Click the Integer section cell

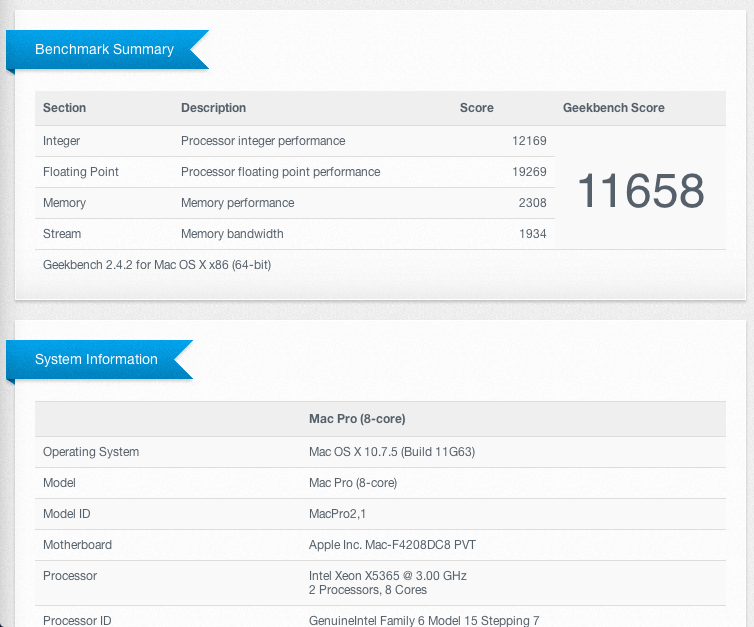click(x=62, y=141)
